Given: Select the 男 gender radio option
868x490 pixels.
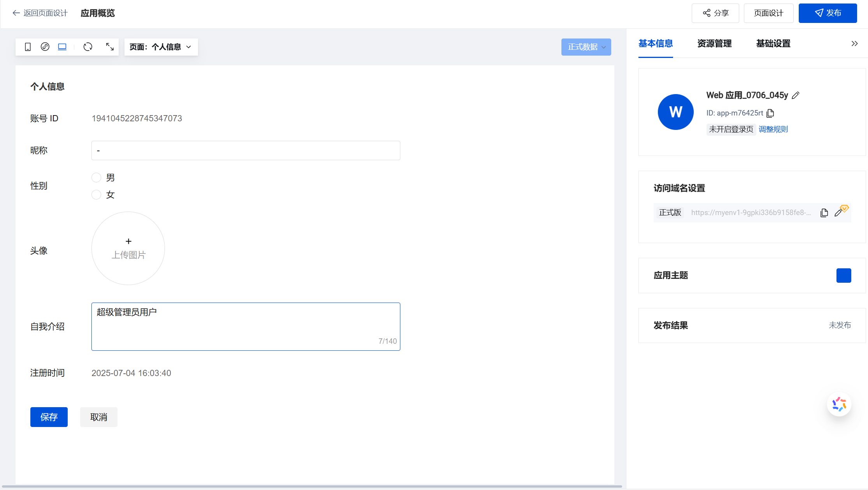Looking at the screenshot, I should point(96,178).
